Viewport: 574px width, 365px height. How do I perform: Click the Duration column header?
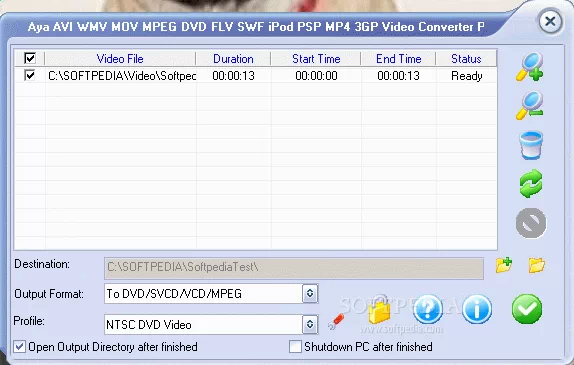tap(233, 59)
